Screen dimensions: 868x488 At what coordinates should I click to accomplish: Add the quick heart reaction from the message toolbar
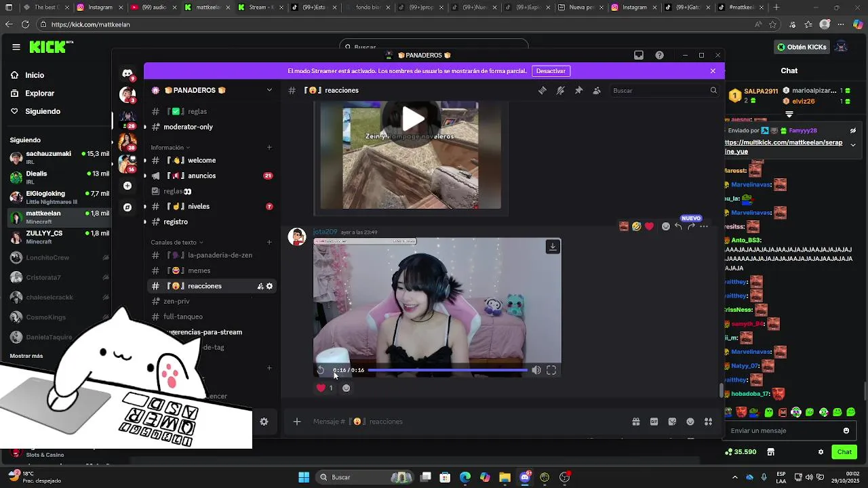tap(650, 226)
